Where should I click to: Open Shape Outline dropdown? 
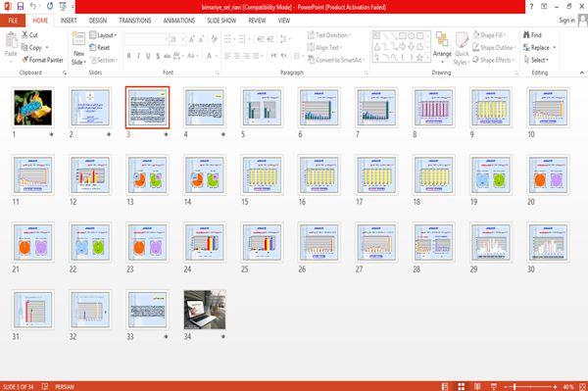point(494,48)
